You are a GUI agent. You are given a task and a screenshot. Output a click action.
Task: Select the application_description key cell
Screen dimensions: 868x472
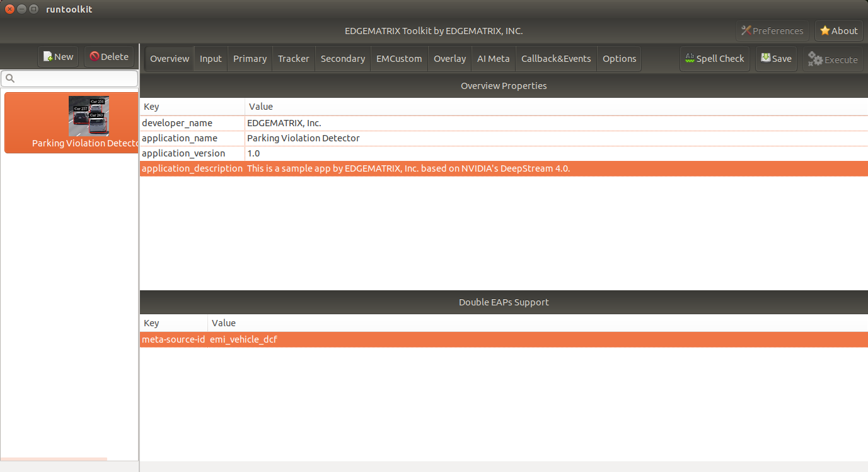point(192,168)
